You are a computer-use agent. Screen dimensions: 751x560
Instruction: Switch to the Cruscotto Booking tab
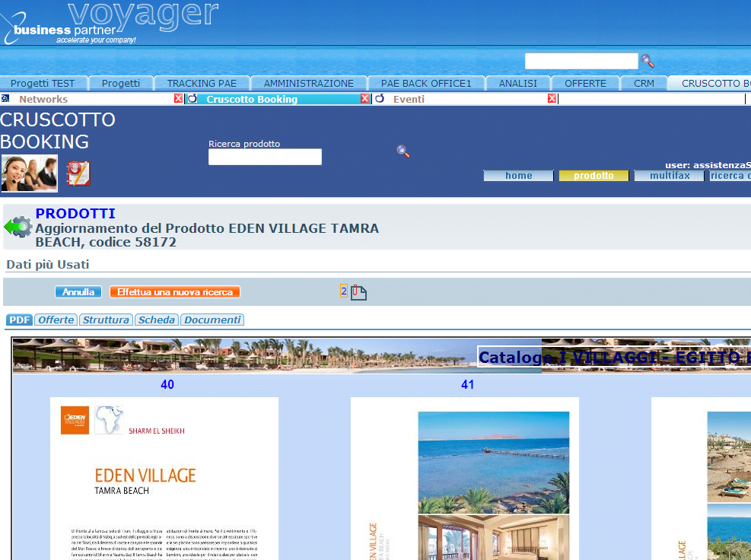252,99
